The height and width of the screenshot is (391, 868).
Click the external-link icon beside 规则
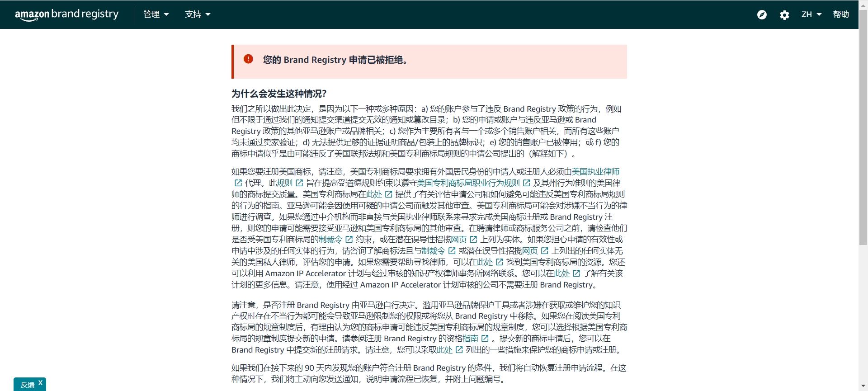299,183
